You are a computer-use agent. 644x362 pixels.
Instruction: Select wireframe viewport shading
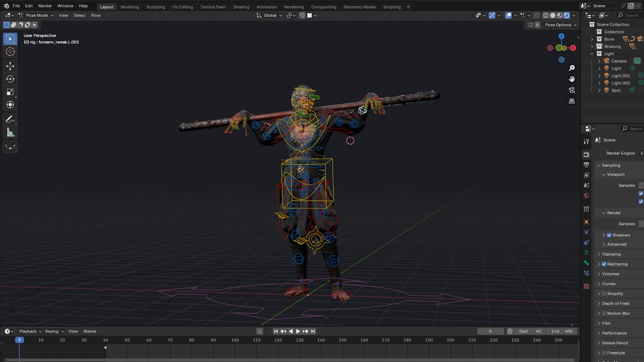click(546, 15)
